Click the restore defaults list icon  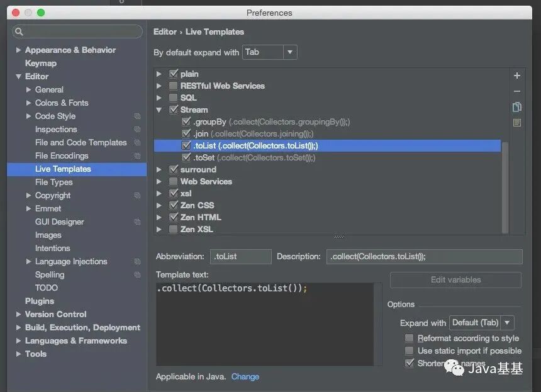click(517, 123)
